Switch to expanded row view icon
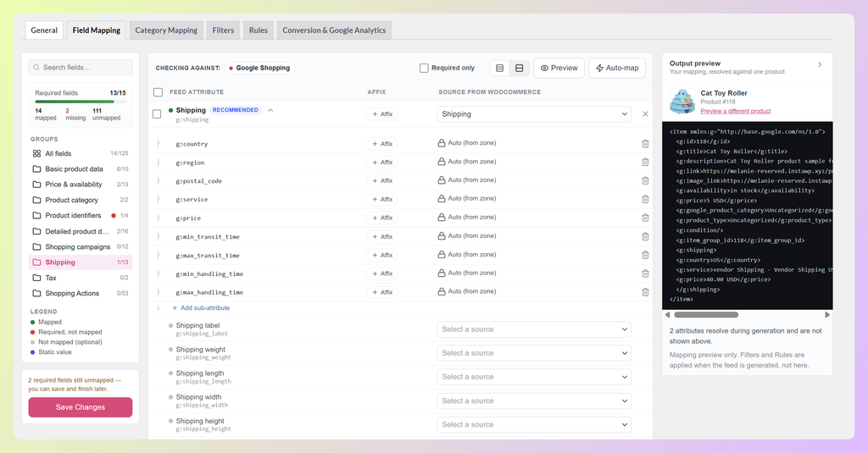Screen dimensions: 868x453 (520, 68)
